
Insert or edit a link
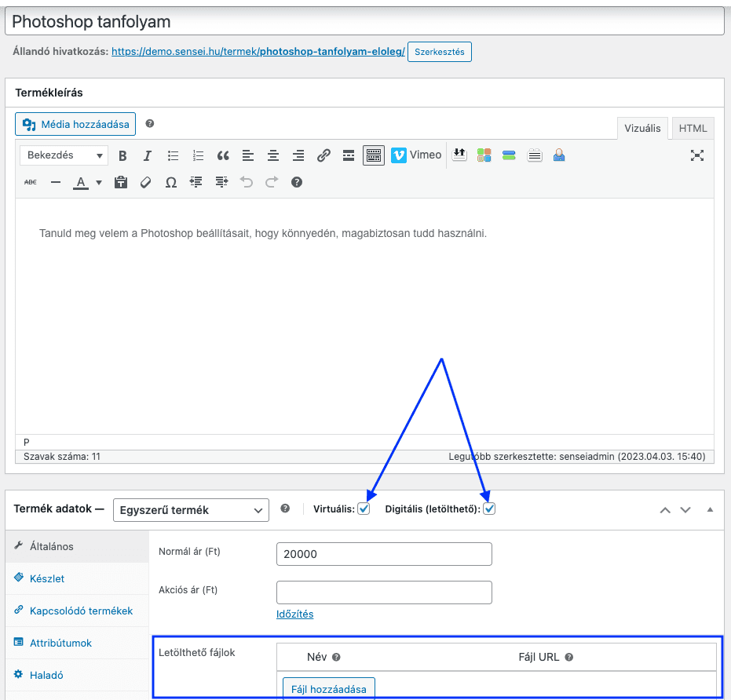pyautogui.click(x=323, y=155)
